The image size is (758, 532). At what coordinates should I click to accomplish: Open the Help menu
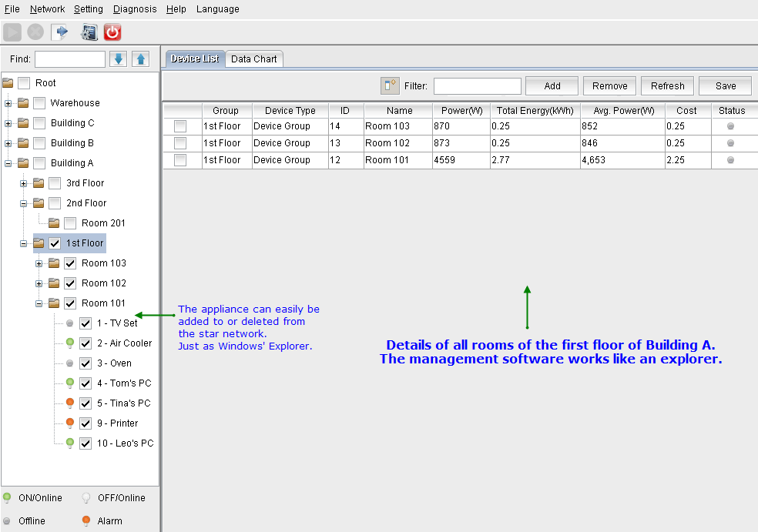(x=176, y=9)
